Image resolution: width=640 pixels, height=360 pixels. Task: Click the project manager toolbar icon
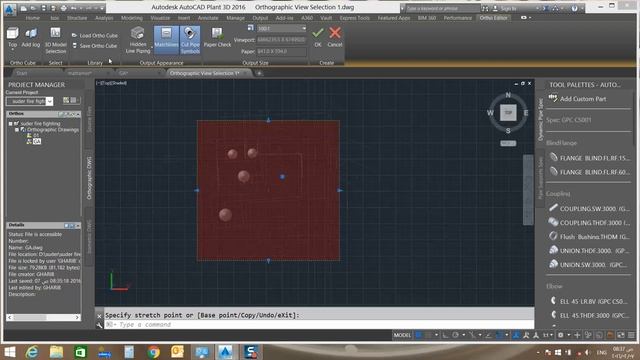coord(66,100)
